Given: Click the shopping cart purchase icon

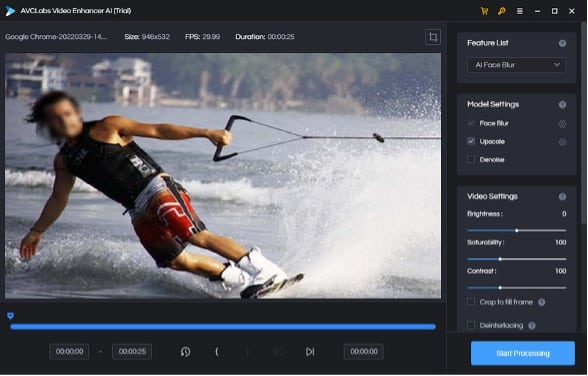Looking at the screenshot, I should point(484,11).
